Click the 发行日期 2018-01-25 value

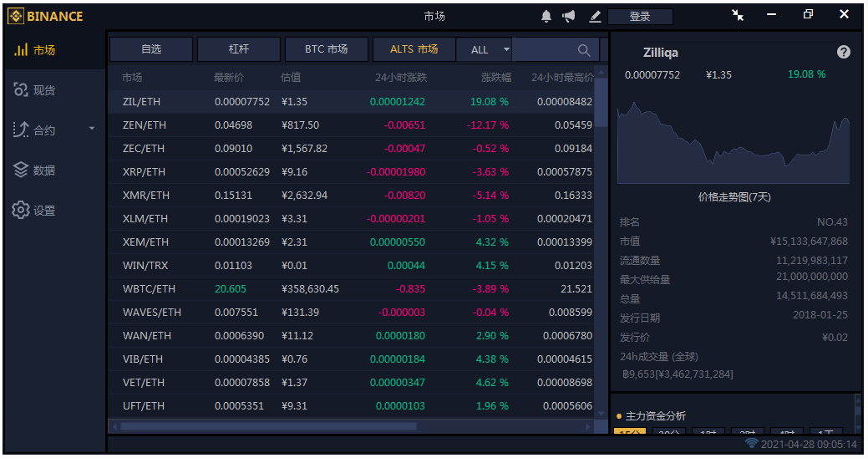point(820,315)
